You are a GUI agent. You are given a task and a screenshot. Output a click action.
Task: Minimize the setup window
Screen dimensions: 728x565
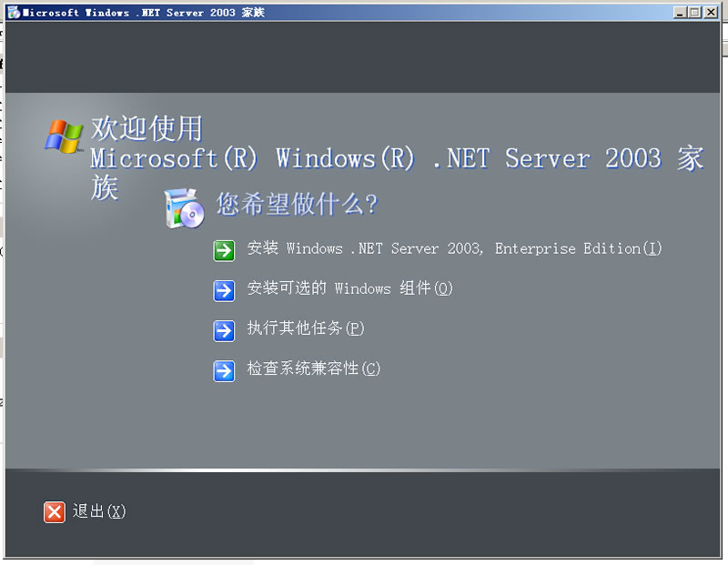tap(680, 13)
